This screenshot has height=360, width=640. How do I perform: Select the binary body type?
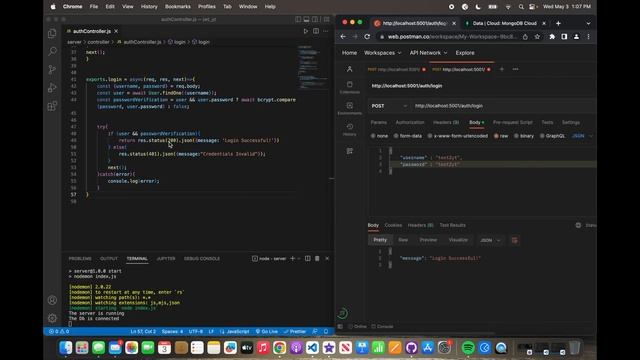coord(524,136)
